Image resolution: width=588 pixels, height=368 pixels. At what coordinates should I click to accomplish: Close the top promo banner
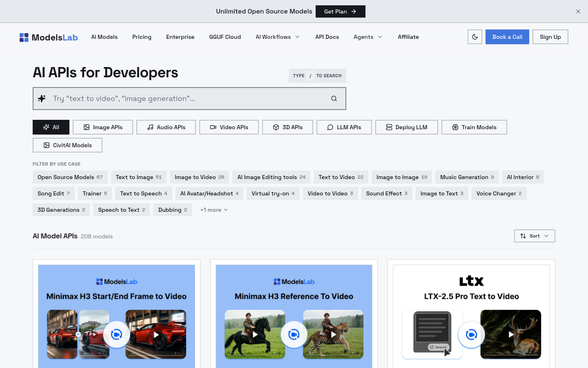click(x=578, y=11)
